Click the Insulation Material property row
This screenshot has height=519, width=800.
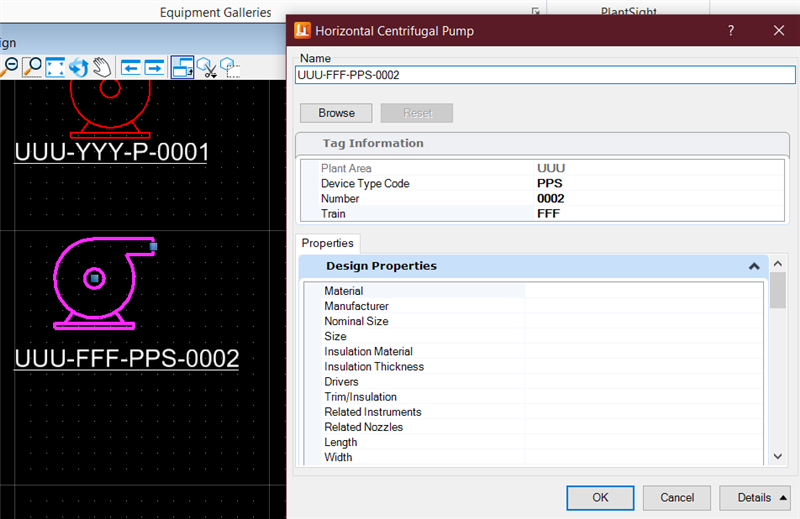[x=534, y=352]
